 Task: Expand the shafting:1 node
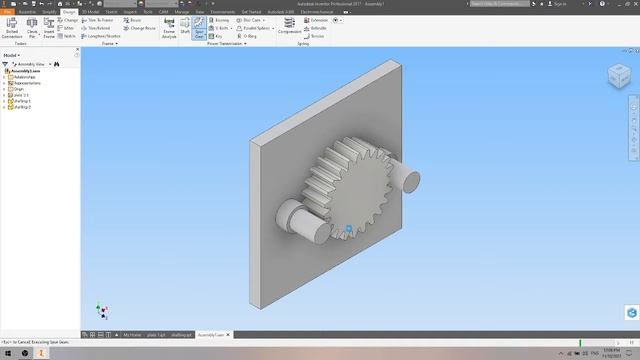tap(4, 101)
